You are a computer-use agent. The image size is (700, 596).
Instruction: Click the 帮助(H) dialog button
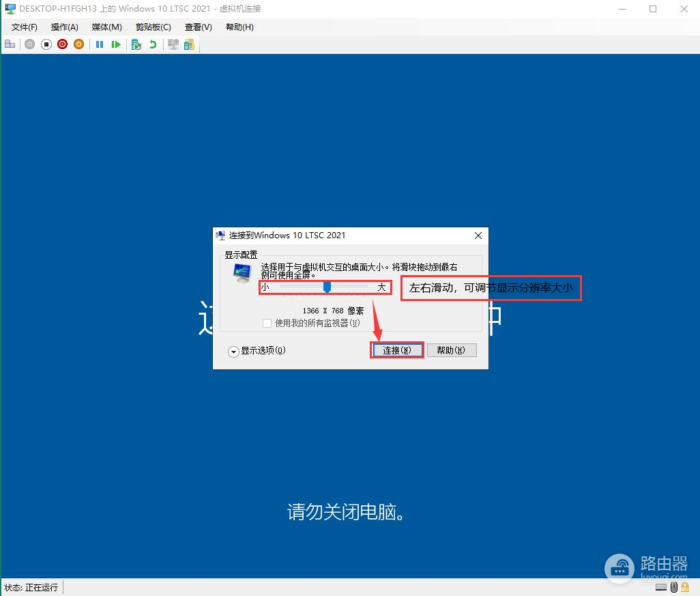click(x=452, y=350)
